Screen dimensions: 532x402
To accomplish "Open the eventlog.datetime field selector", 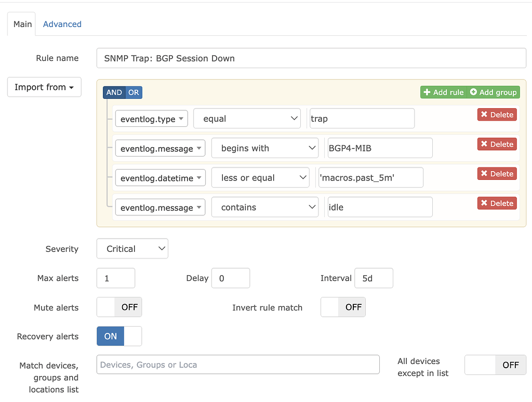I will (160, 177).
